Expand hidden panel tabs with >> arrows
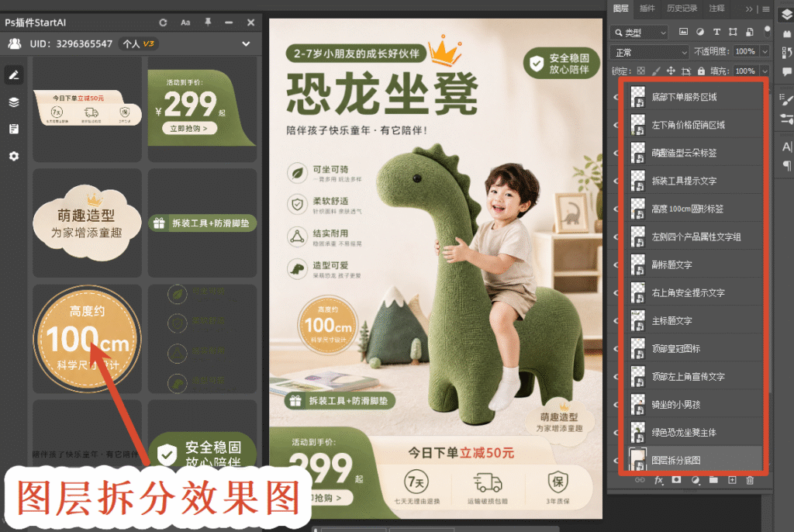Image resolution: width=794 pixels, height=532 pixels. pos(749,9)
